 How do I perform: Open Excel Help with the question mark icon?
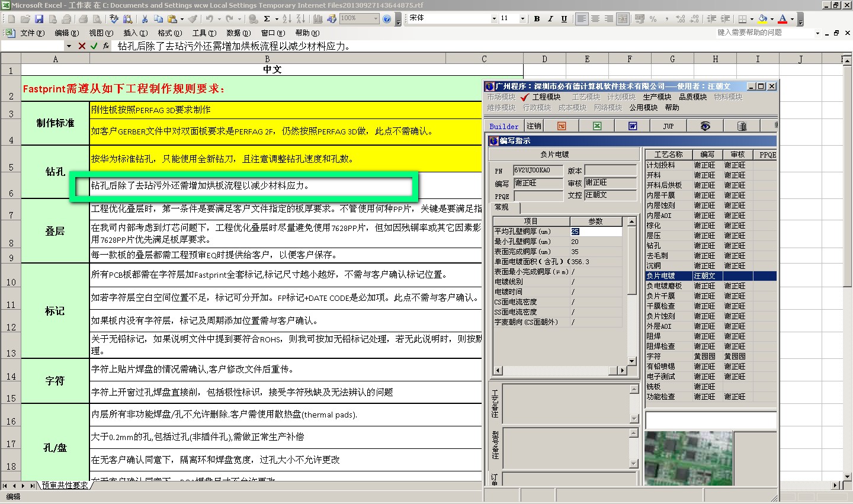click(x=387, y=19)
